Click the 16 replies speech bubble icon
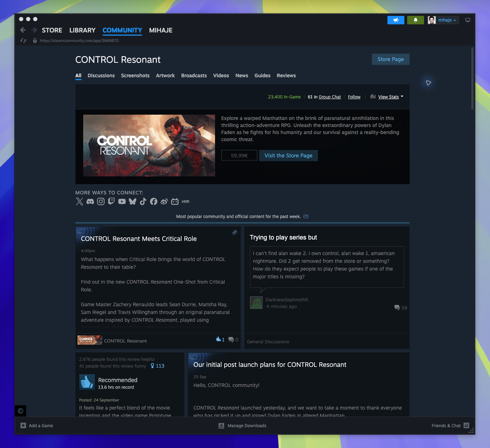The image size is (490, 448). pos(397,307)
